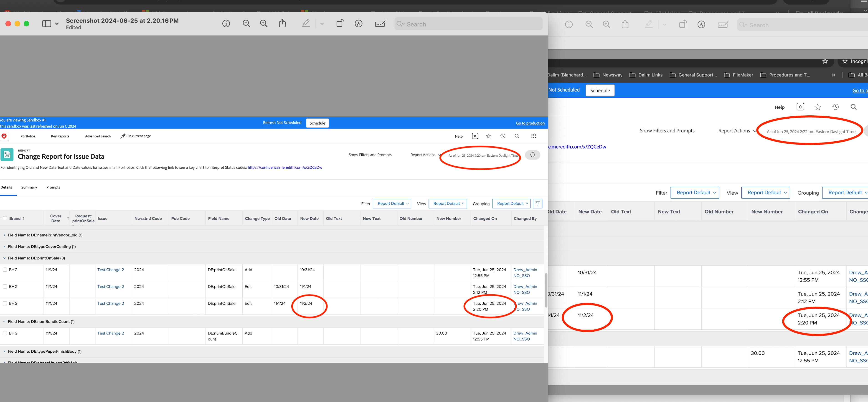The height and width of the screenshot is (402, 868).
Task: Zoom in with the magnifier plus icon
Action: click(264, 24)
